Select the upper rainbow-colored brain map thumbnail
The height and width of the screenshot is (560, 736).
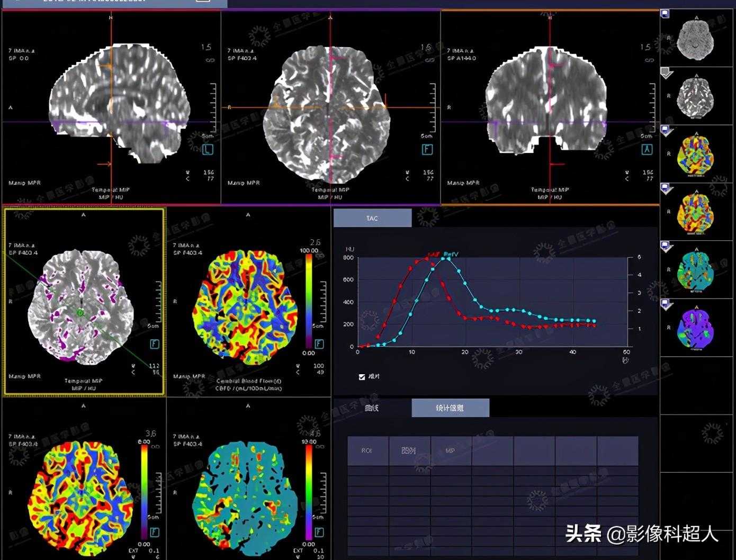696,155
